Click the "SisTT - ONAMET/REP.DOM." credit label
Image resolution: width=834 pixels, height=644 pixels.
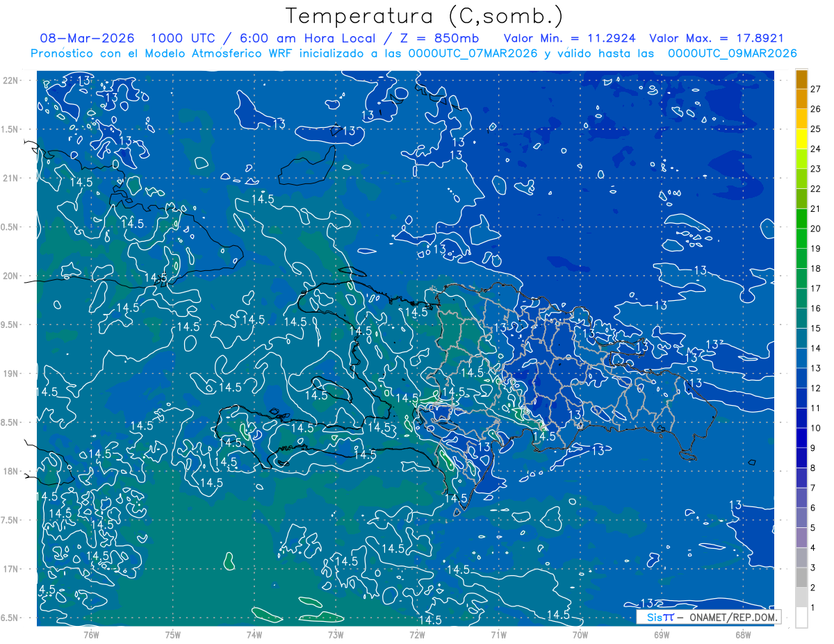(x=708, y=617)
